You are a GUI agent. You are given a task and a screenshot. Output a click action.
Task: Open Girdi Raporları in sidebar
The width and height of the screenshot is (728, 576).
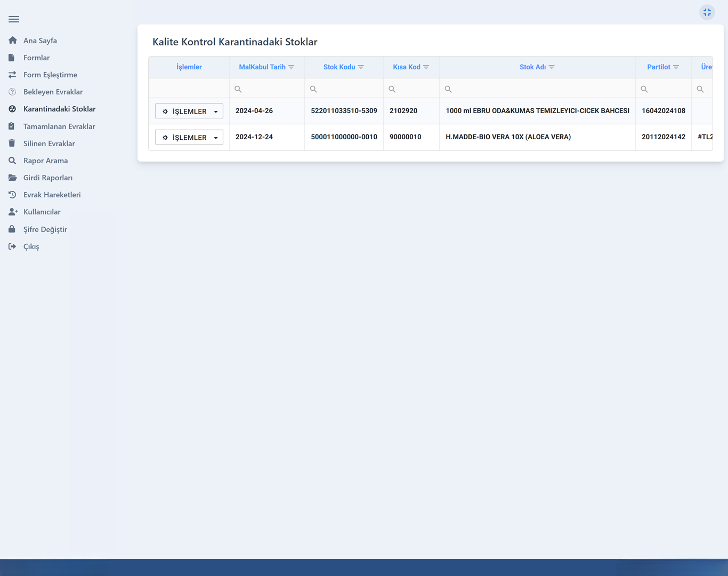(x=48, y=178)
